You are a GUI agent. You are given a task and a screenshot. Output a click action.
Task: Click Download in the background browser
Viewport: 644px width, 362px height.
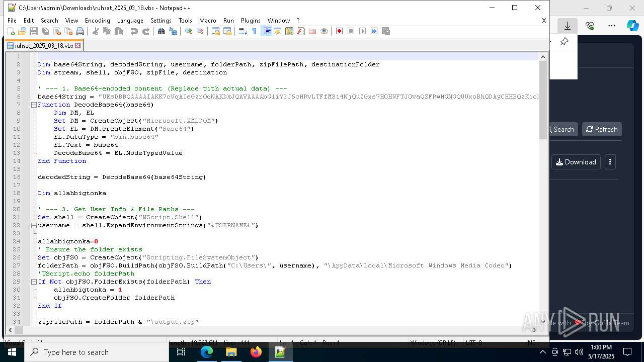pos(576,162)
